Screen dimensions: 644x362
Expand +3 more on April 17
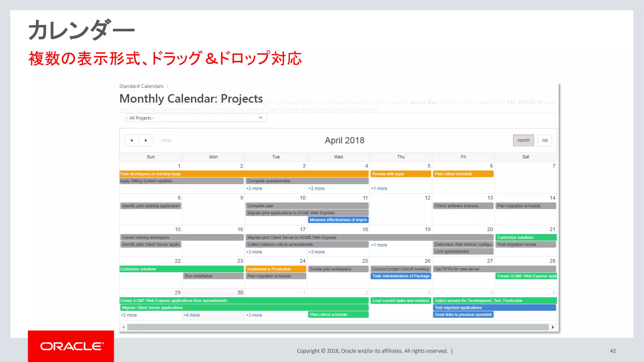pyautogui.click(x=254, y=252)
